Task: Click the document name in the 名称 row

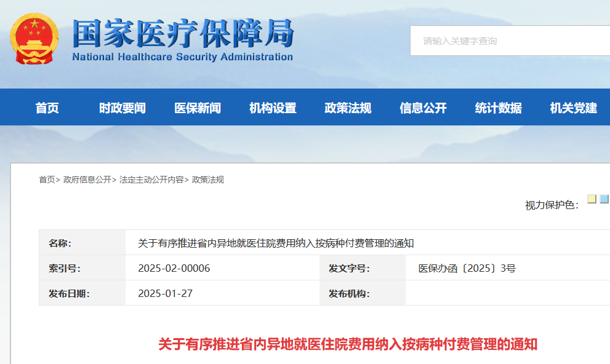Action: [276, 243]
